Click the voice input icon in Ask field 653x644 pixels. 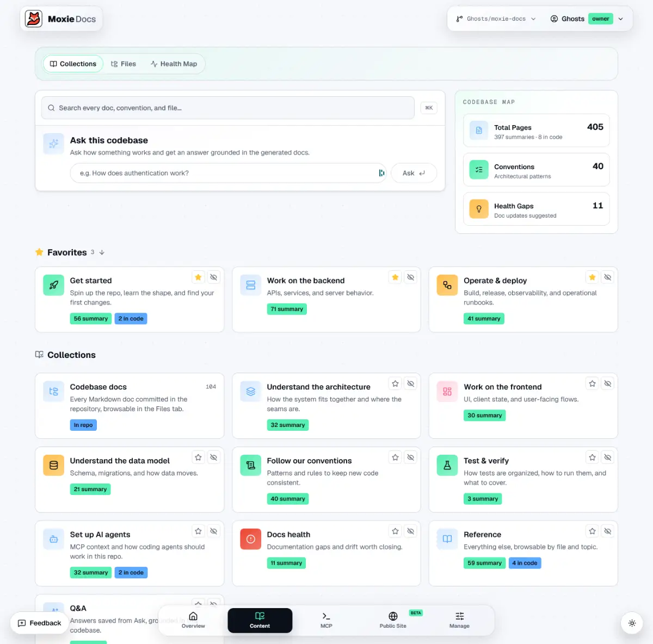tap(381, 173)
